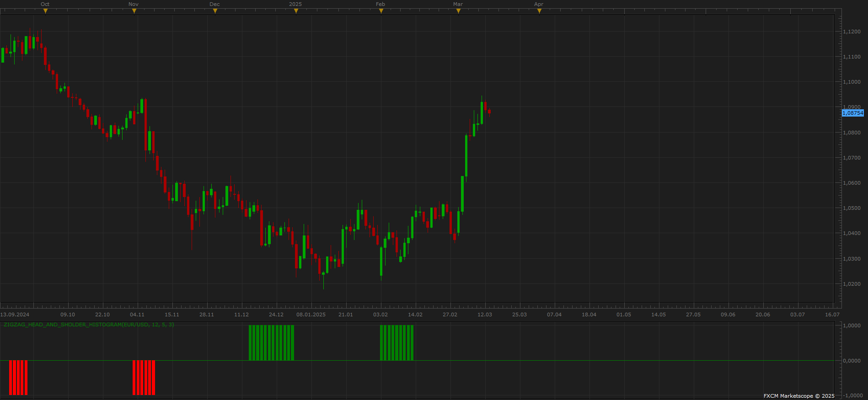Click the 25.03 date label
The width and height of the screenshot is (868, 400).
[x=520, y=315]
